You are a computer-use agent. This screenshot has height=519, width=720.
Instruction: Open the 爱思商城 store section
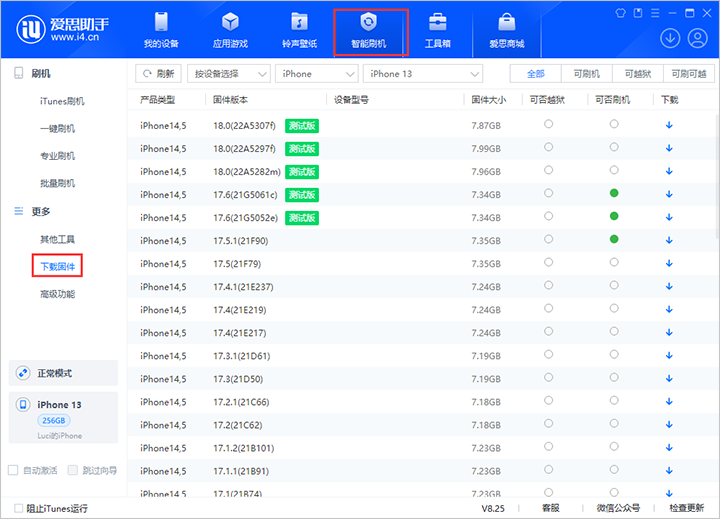(x=506, y=30)
